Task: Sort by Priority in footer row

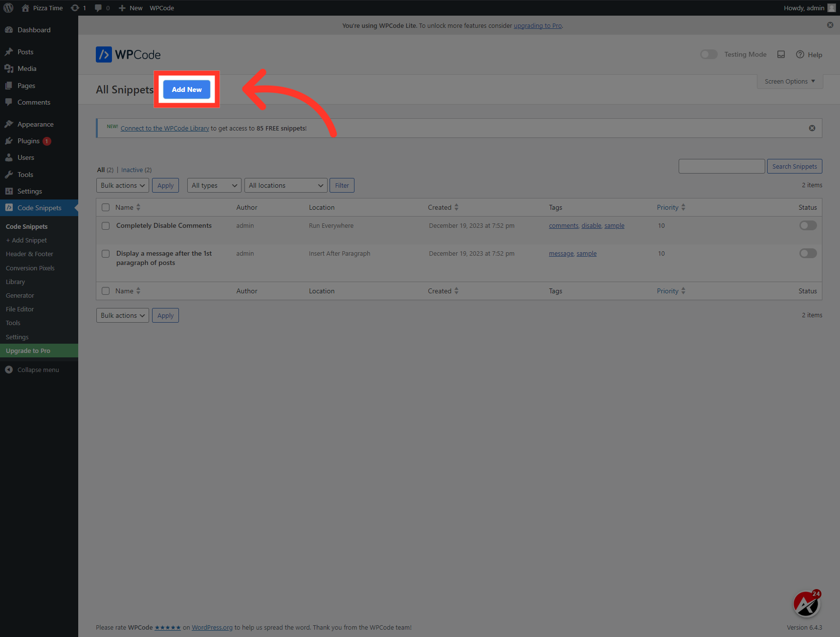Action: tap(671, 291)
